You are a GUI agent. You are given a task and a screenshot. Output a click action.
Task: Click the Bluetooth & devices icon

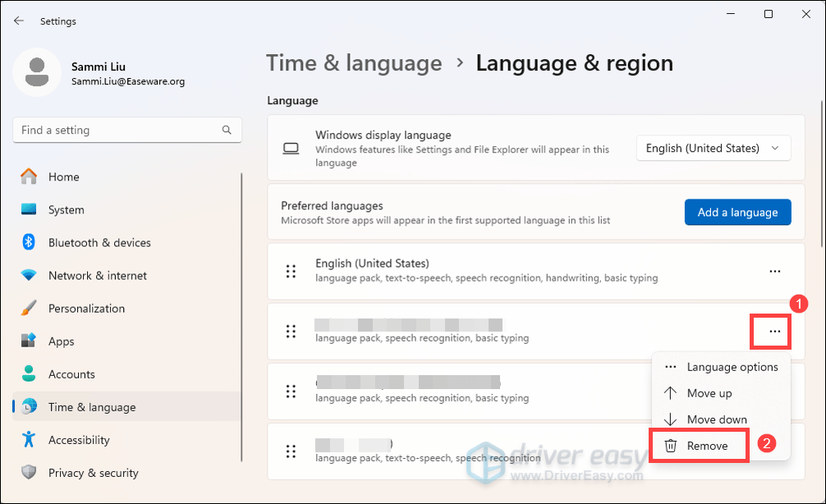30,242
